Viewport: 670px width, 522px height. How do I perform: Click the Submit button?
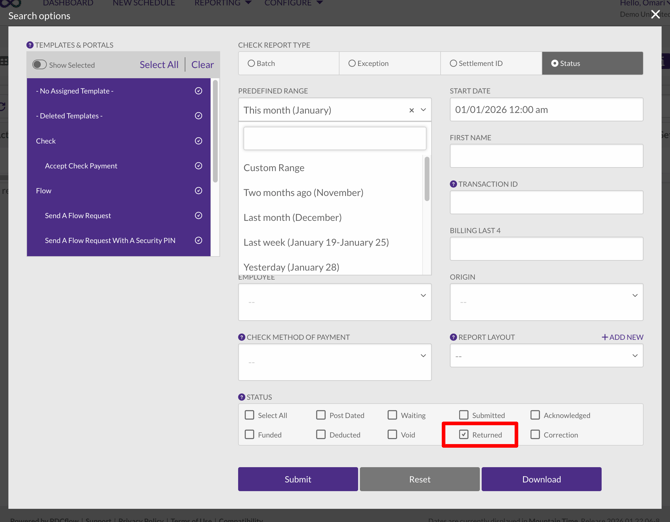298,479
